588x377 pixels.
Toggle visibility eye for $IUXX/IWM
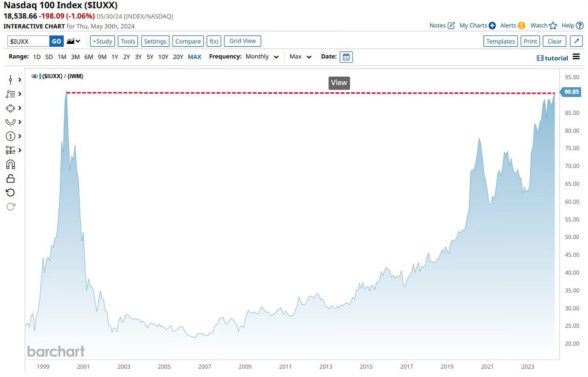coord(35,76)
